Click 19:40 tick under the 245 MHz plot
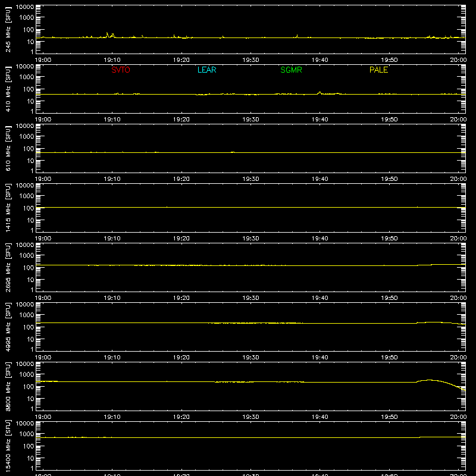Viewport: 476px width, 476px height. point(320,60)
